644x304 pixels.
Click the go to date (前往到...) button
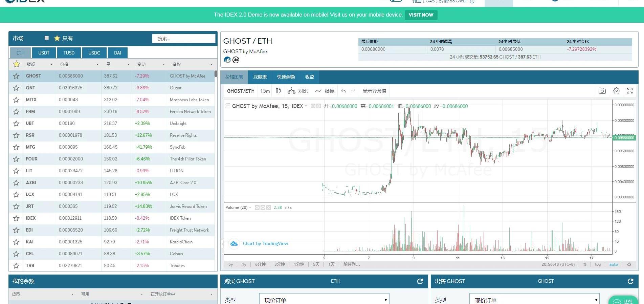[352, 264]
